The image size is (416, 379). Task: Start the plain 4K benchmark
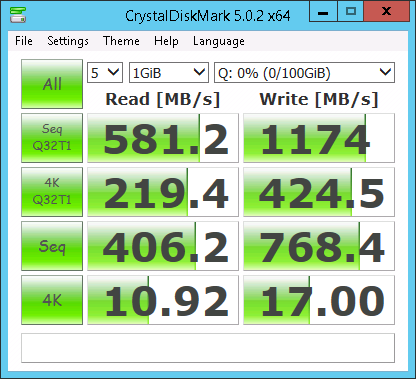click(x=52, y=300)
